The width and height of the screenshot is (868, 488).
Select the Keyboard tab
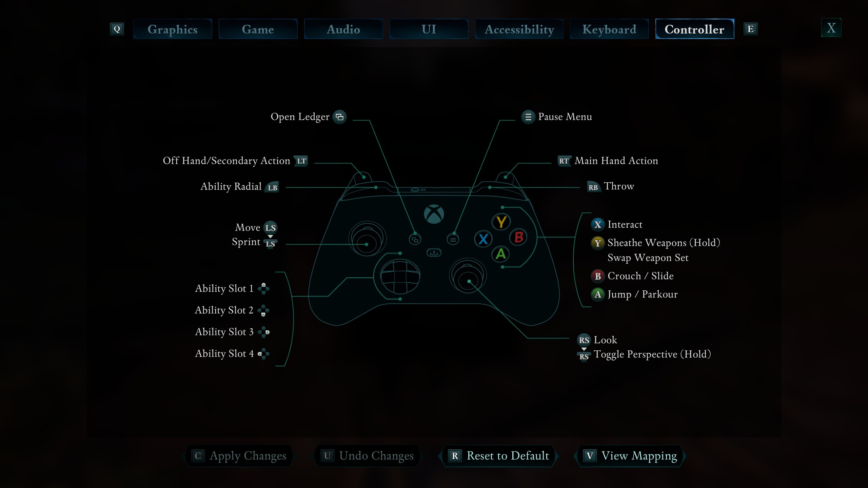tap(609, 28)
